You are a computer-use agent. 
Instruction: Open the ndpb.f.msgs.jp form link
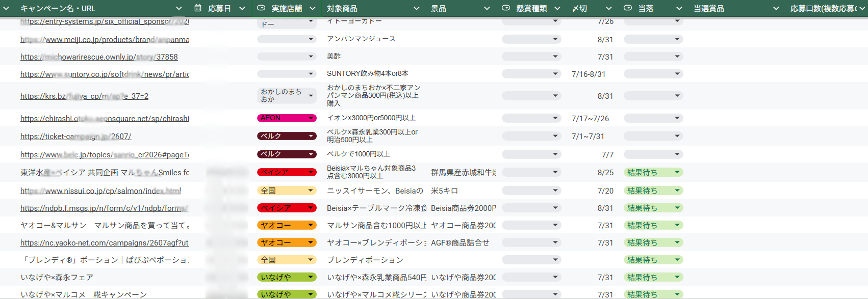click(x=104, y=208)
